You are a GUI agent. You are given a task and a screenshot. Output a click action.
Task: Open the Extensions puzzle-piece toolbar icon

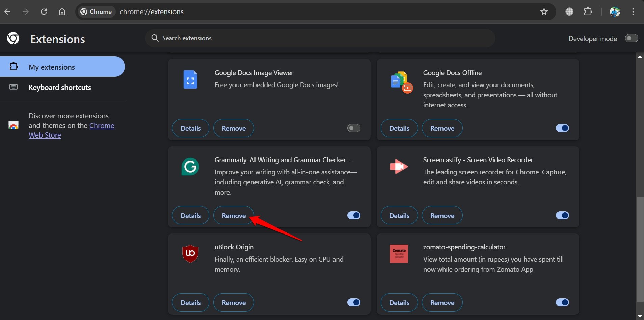pos(588,12)
